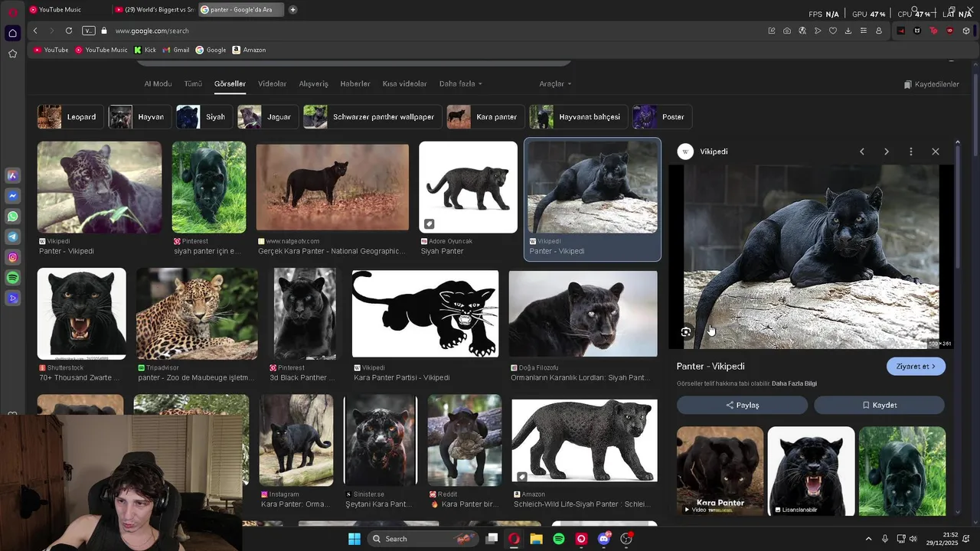Go back to previous page
The height and width of the screenshot is (551, 980).
click(x=35, y=31)
